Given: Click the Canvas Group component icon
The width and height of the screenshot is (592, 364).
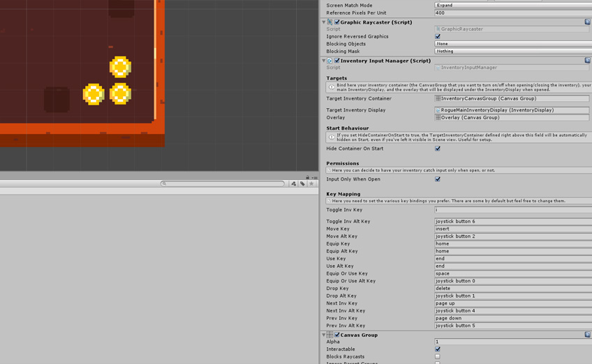Looking at the screenshot, I should pyautogui.click(x=330, y=335).
